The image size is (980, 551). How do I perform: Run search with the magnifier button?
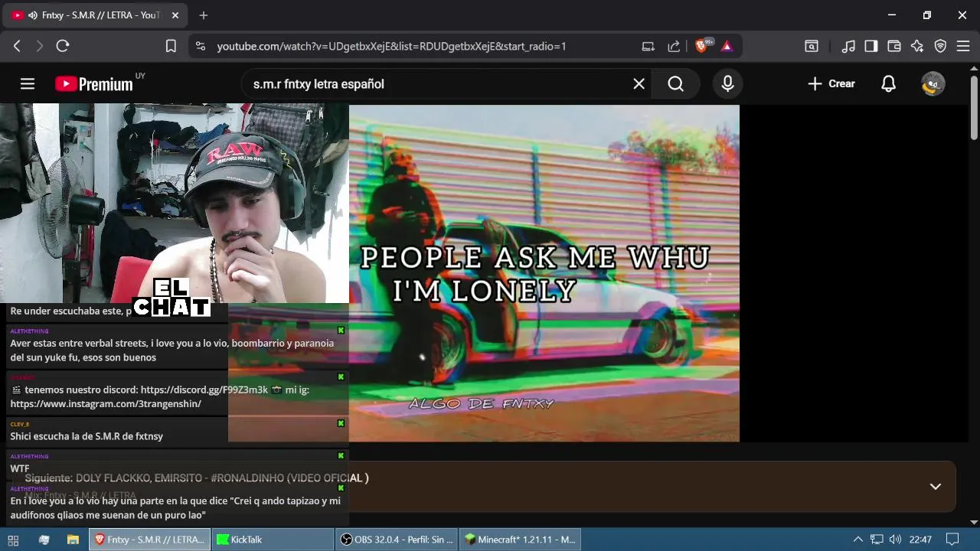click(x=675, y=84)
